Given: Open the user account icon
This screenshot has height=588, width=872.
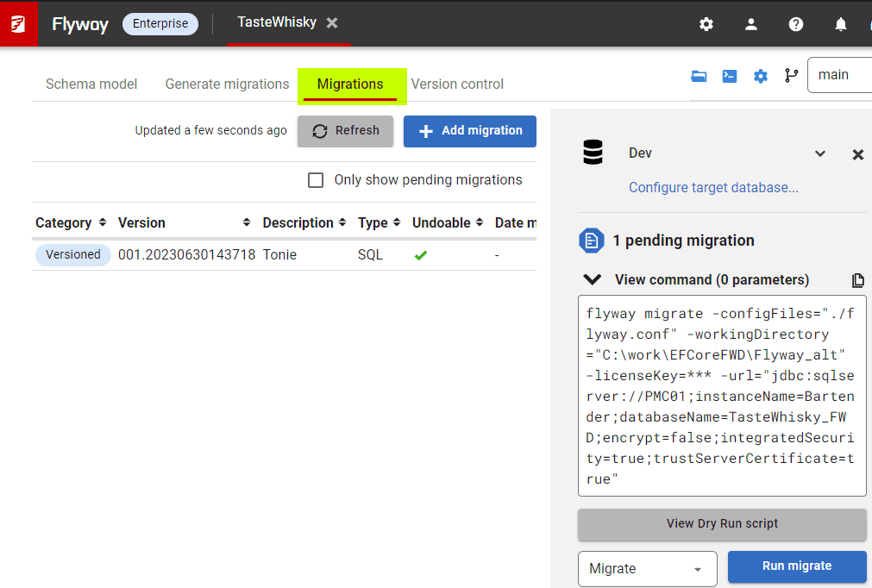Looking at the screenshot, I should tap(751, 24).
